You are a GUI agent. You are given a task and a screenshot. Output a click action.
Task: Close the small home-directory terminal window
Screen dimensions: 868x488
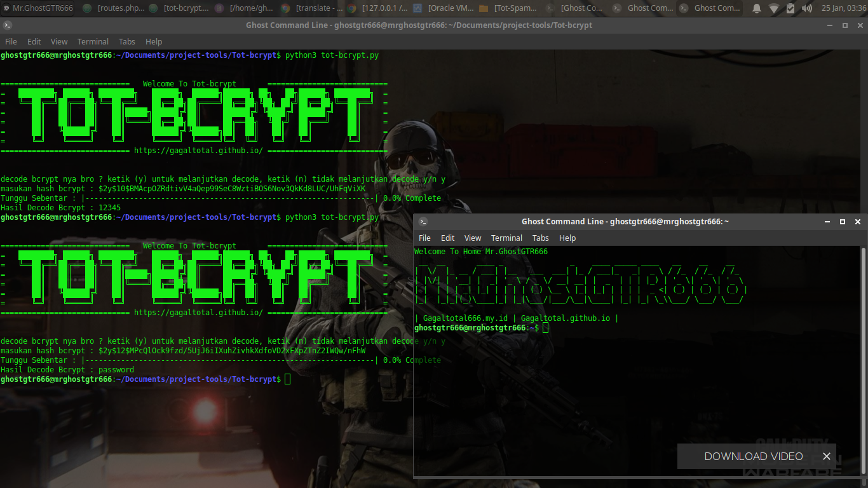[858, 222]
